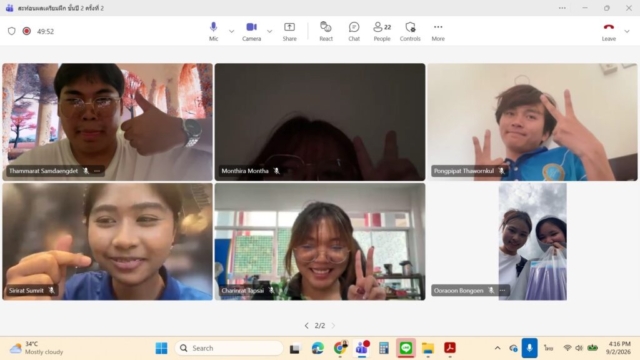Click Pongpipat Thawornkul name label

pos(464,171)
